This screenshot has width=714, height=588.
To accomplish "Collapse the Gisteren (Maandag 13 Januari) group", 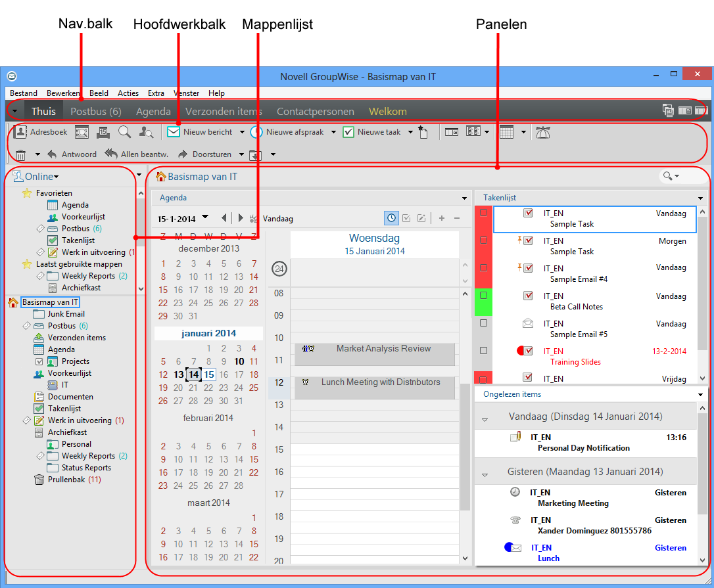I will pos(485,475).
